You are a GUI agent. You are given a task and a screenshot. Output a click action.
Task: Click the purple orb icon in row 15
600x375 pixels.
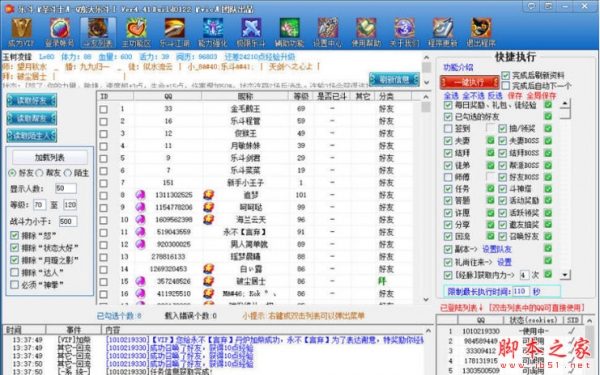140,281
